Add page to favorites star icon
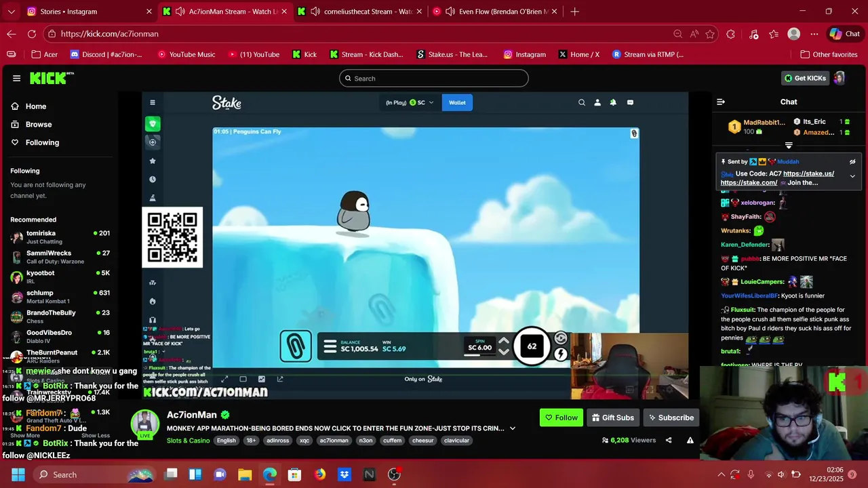Viewport: 868px width, 488px height. [x=710, y=34]
